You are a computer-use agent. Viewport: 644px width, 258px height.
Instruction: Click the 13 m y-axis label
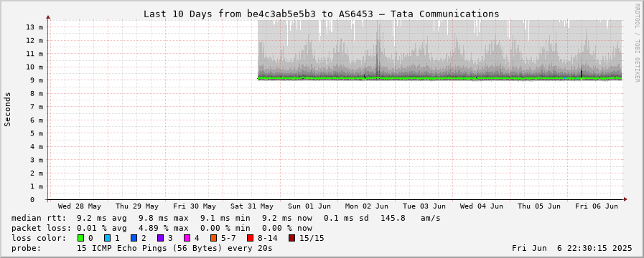pos(34,27)
